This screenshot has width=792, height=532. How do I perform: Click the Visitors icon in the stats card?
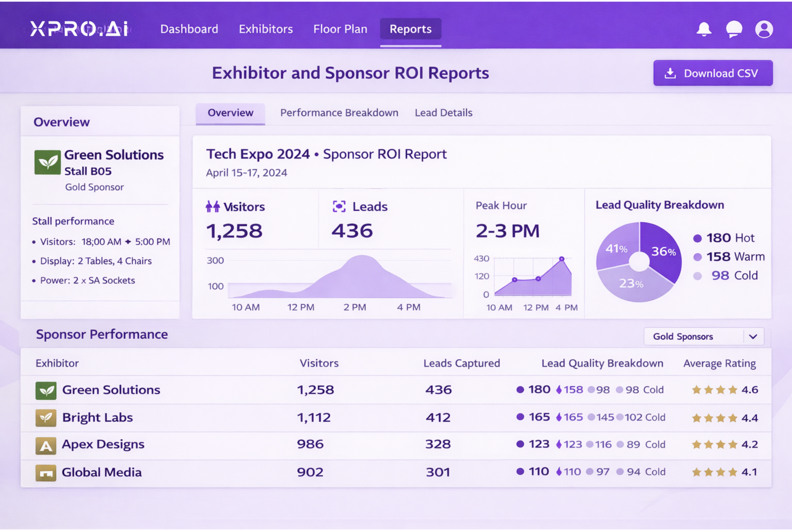pos(212,206)
